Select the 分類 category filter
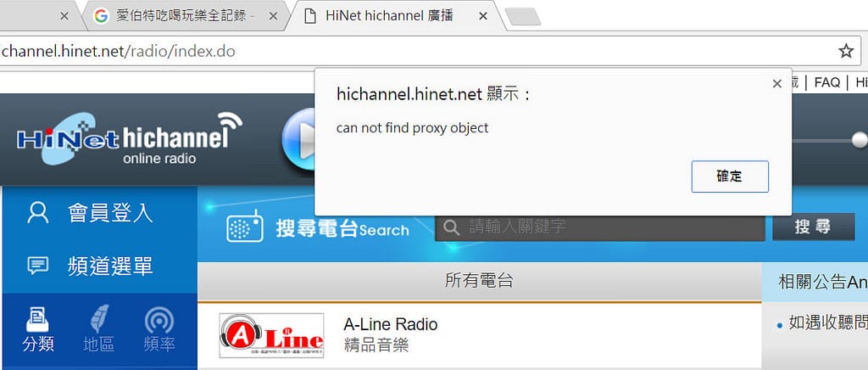This screenshot has width=868, height=370. coord(38,330)
